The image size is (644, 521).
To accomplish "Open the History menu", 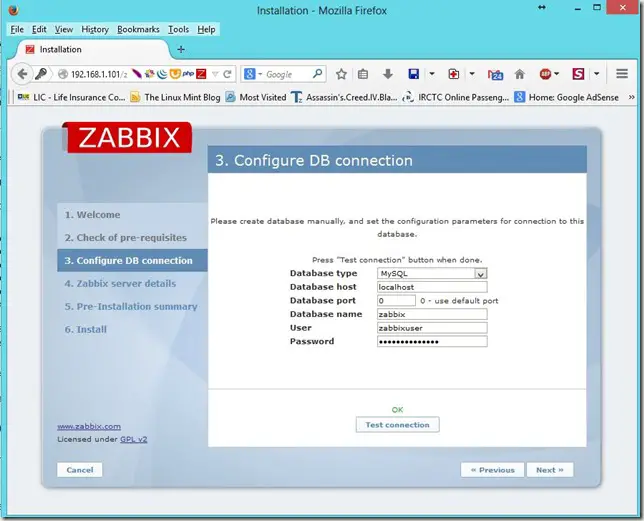I will 95,30.
